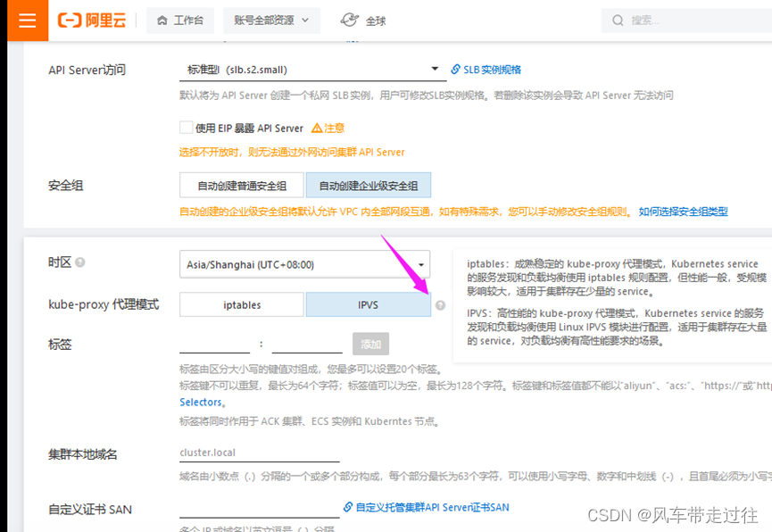Select 自动创建普通安全组 option

coord(242,186)
